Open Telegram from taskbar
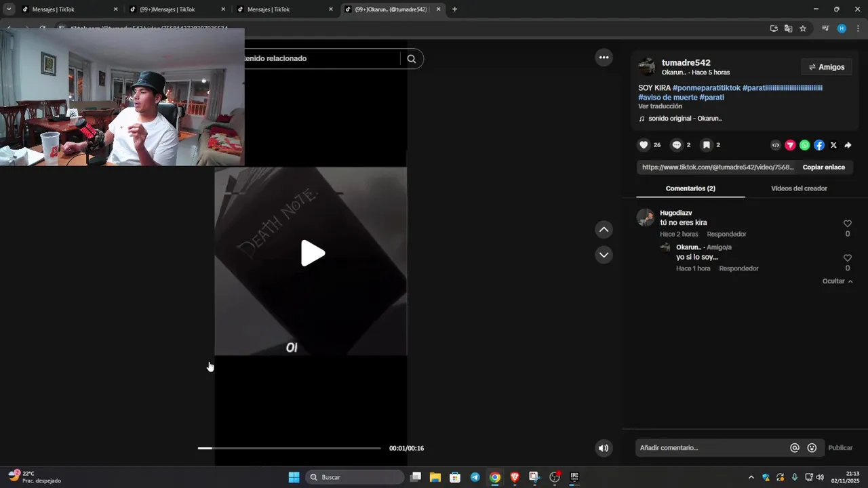The image size is (868, 488). click(475, 477)
